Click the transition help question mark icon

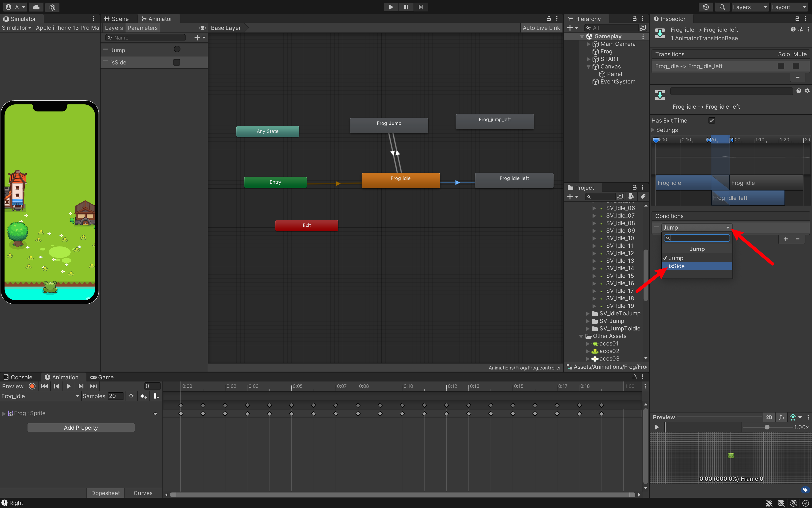799,91
